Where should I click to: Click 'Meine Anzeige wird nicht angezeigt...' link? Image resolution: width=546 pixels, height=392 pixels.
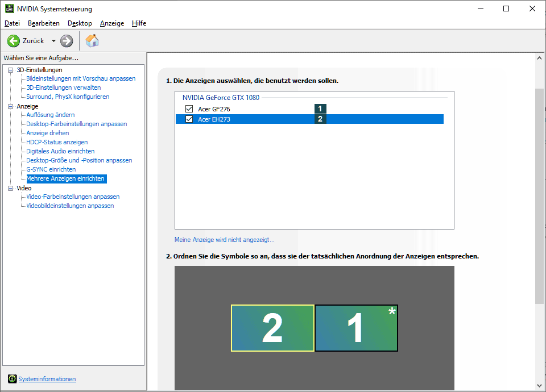(224, 240)
